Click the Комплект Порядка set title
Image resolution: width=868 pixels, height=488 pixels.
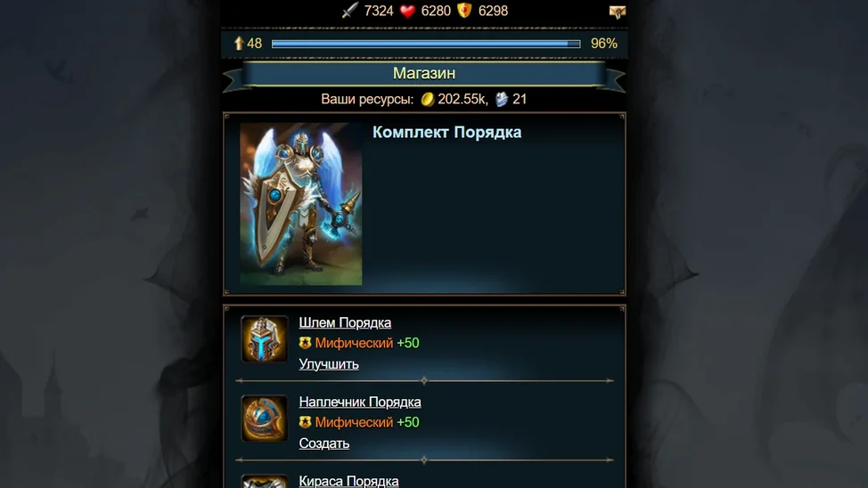446,132
